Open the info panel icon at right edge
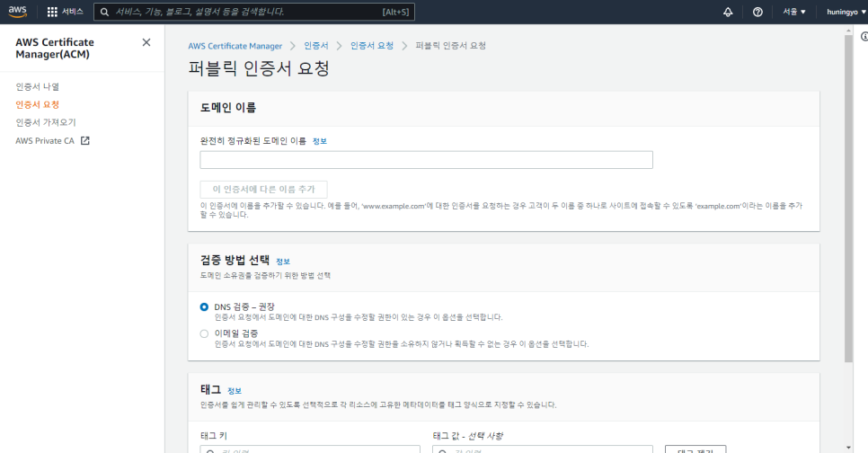868x453 pixels. click(864, 37)
